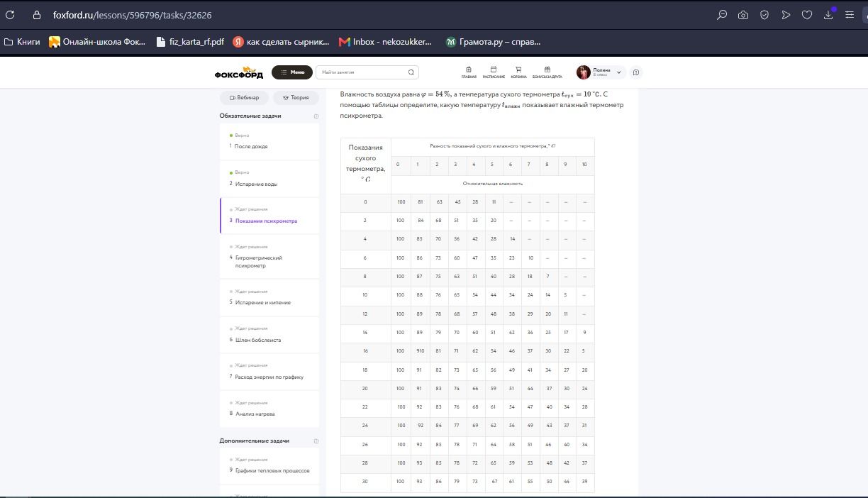
Task: Open the Вебинар button
Action: tap(244, 97)
